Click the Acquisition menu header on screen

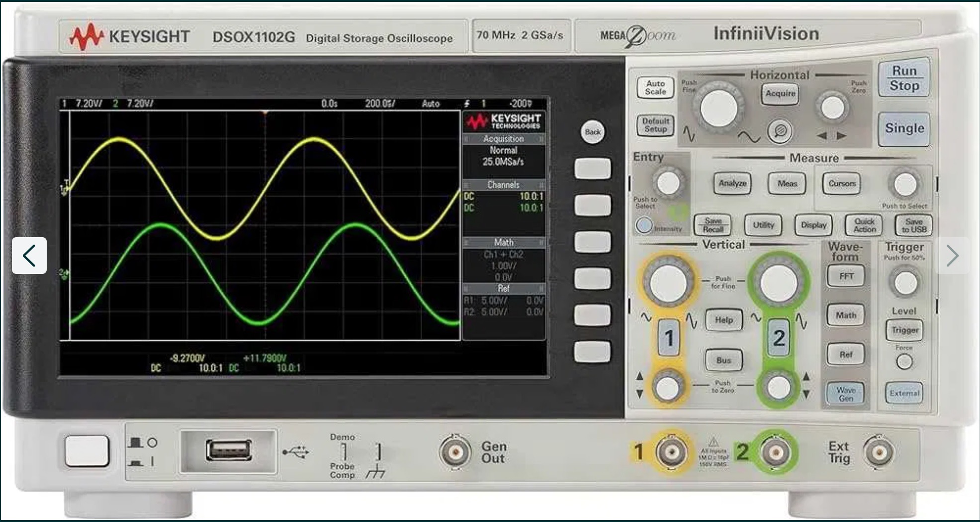coord(504,139)
